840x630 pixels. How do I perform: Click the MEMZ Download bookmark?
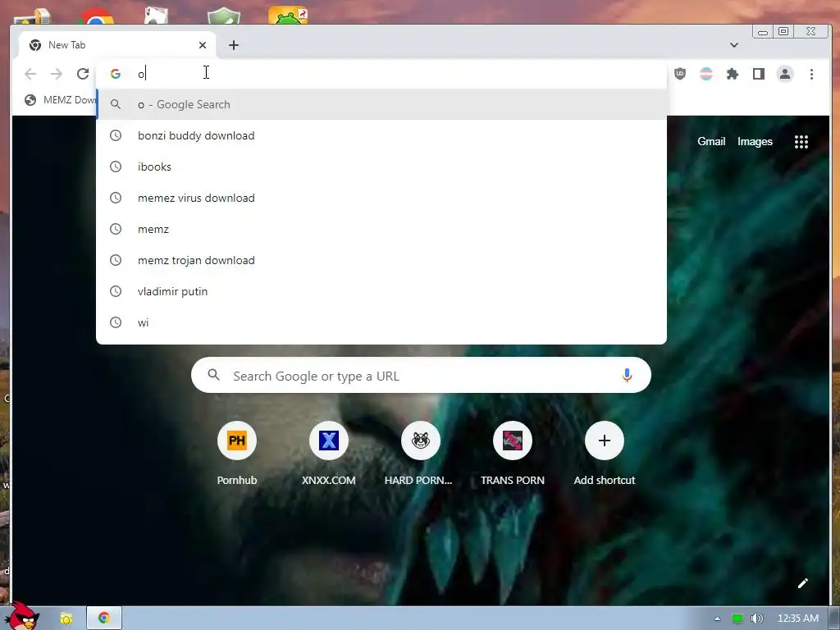60,99
